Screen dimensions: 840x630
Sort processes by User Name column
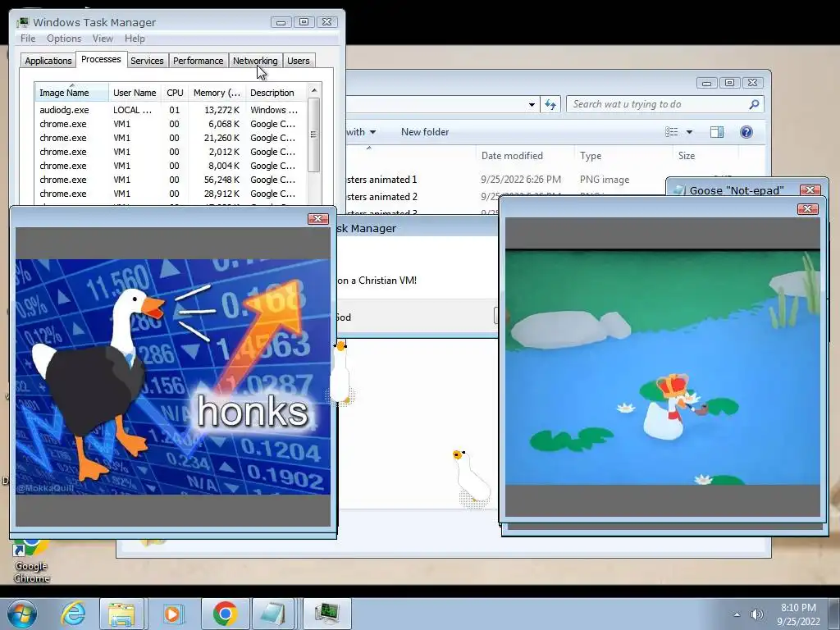tap(135, 93)
